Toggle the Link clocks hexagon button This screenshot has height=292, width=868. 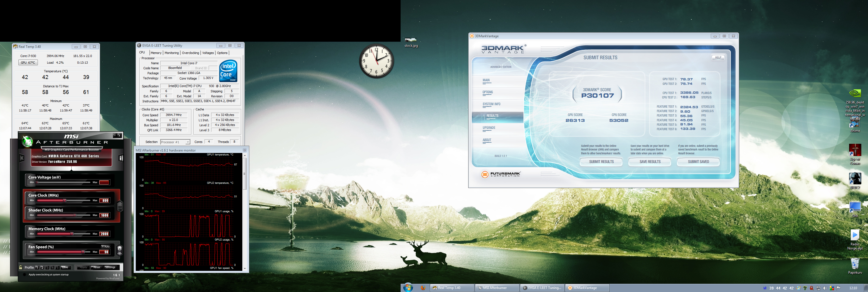coord(120,206)
